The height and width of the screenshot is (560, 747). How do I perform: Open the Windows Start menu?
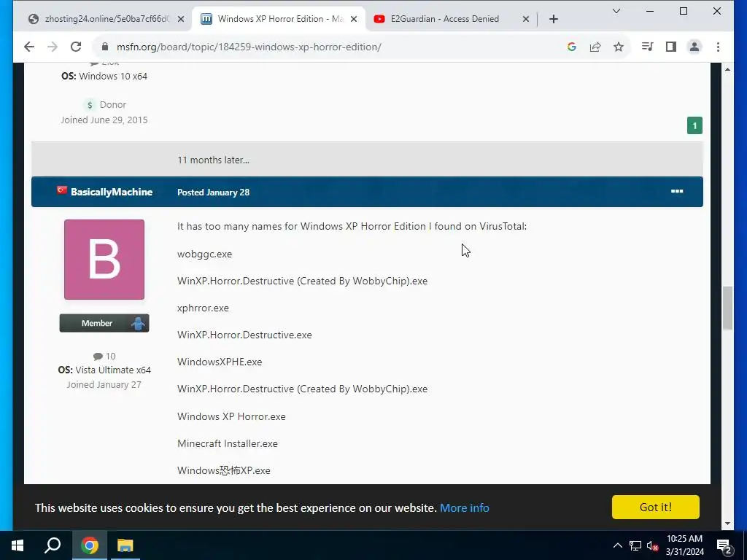coord(18,545)
